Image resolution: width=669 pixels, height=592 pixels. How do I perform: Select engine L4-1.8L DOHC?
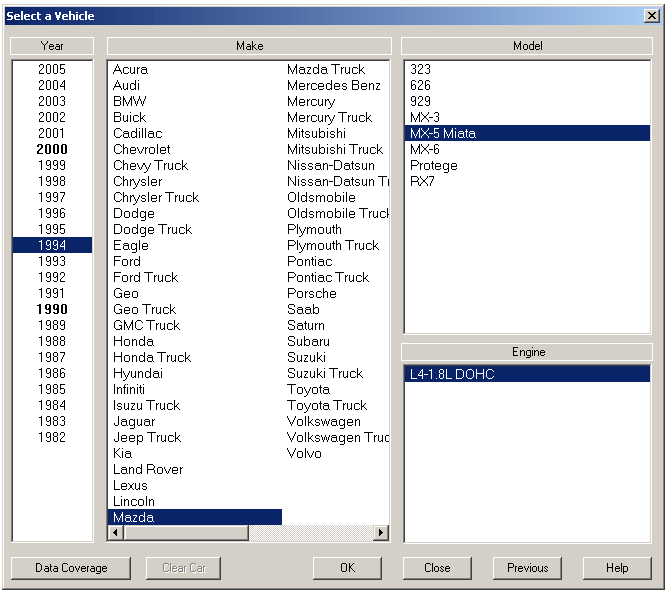tap(527, 374)
